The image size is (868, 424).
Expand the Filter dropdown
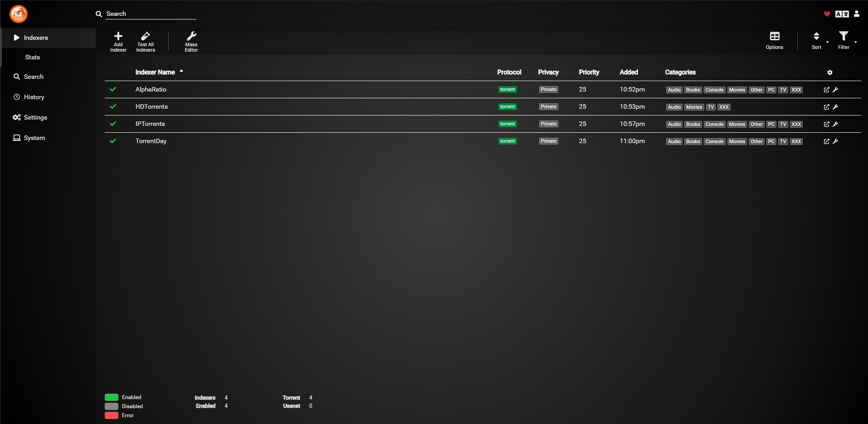coord(844,40)
